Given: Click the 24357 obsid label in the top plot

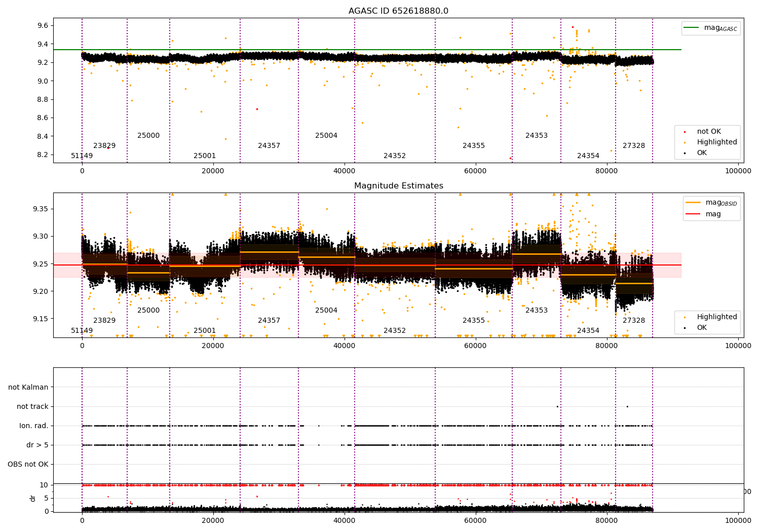Looking at the screenshot, I should tap(269, 146).
